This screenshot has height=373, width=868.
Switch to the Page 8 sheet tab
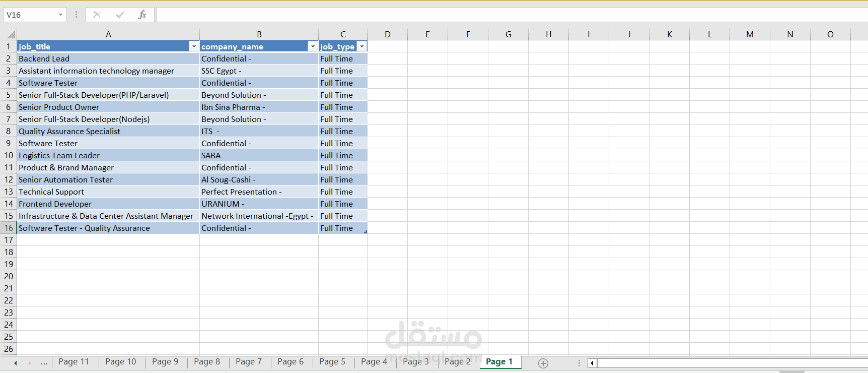[207, 362]
